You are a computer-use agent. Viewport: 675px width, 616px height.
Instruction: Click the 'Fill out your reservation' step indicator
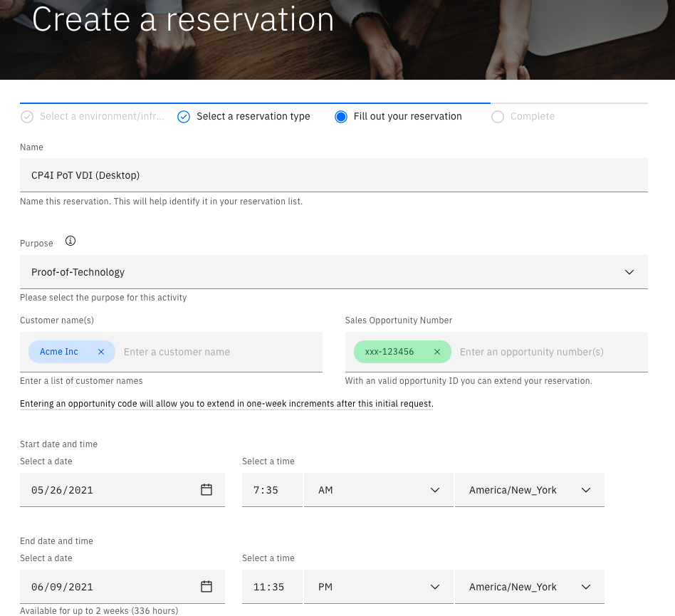coord(341,117)
